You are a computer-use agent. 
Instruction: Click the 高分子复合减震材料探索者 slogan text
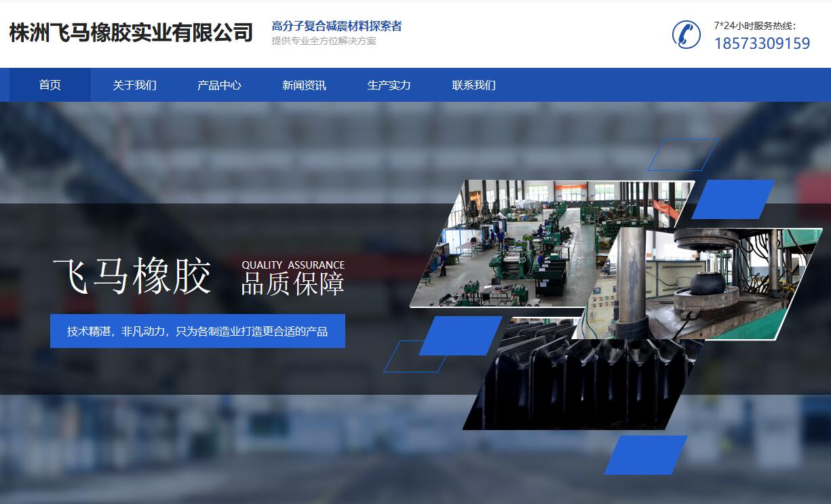pos(336,26)
